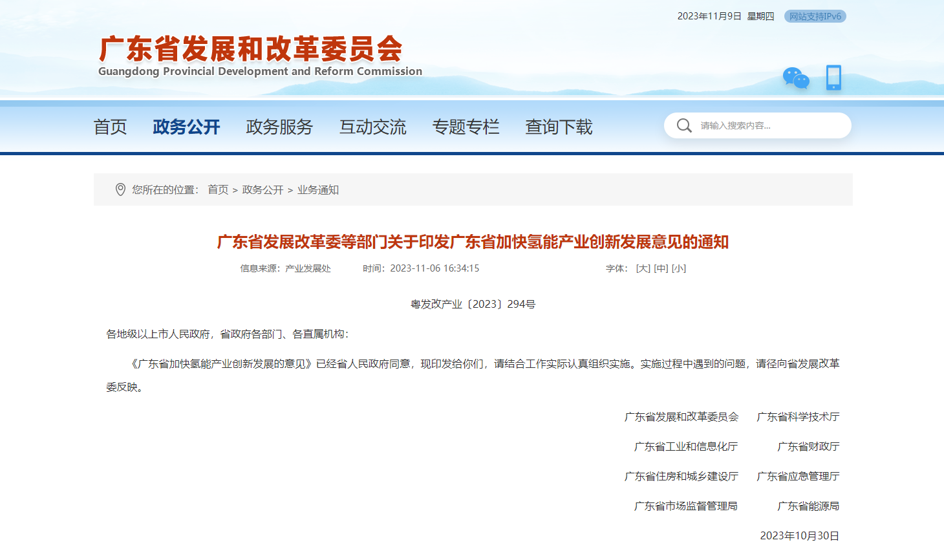The height and width of the screenshot is (560, 944).
Task: Click the 广东省发展和改革委员会 site logo title
Action: (251, 49)
